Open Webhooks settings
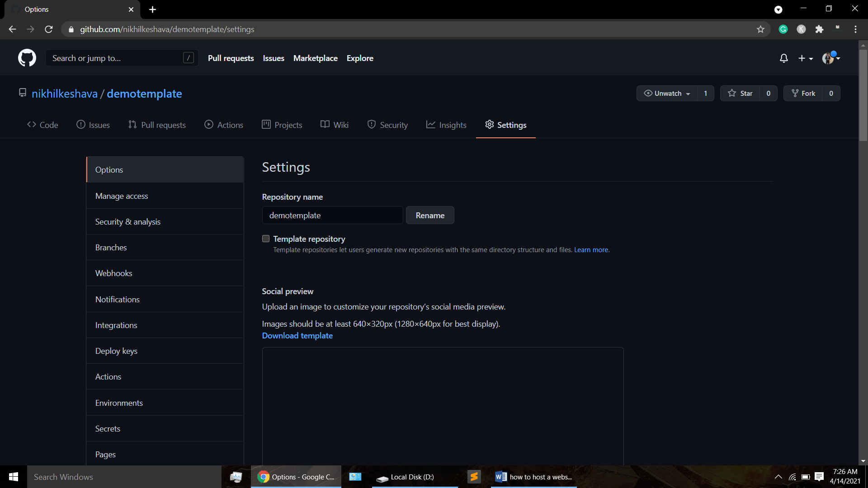The height and width of the screenshot is (488, 868). click(165, 273)
